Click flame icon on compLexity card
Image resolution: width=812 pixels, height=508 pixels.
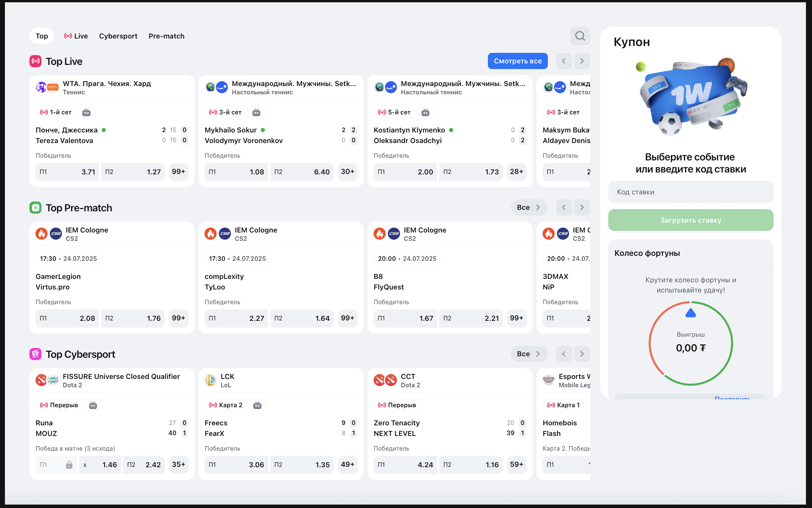pyautogui.click(x=211, y=234)
